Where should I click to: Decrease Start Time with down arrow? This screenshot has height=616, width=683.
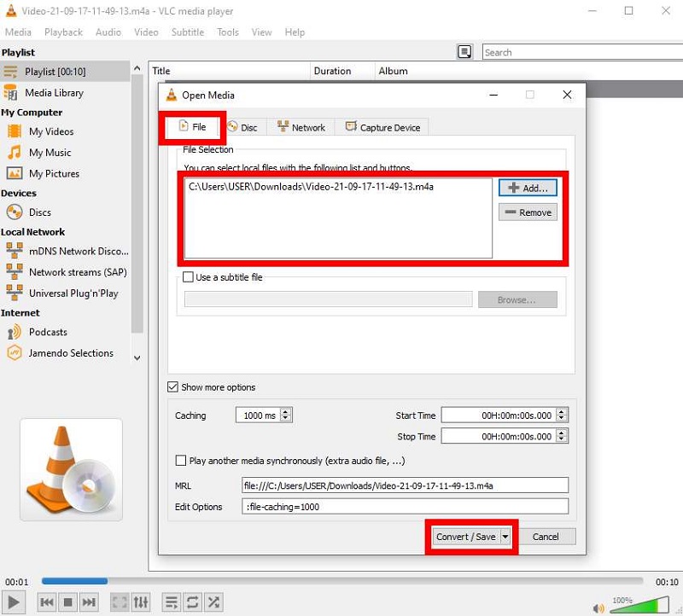pyautogui.click(x=562, y=419)
